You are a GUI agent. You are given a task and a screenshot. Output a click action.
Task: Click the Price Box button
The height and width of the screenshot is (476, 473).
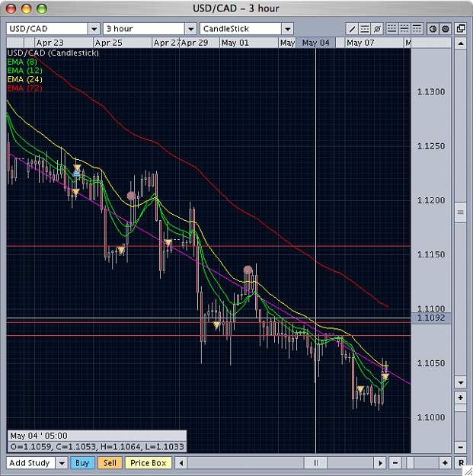pyautogui.click(x=149, y=463)
